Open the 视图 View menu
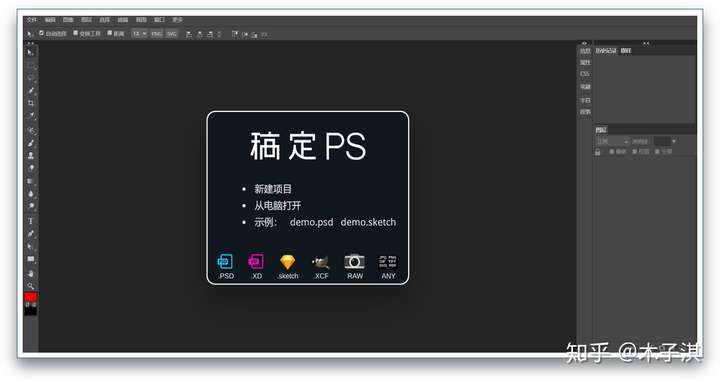The height and width of the screenshot is (383, 720). pyautogui.click(x=141, y=20)
